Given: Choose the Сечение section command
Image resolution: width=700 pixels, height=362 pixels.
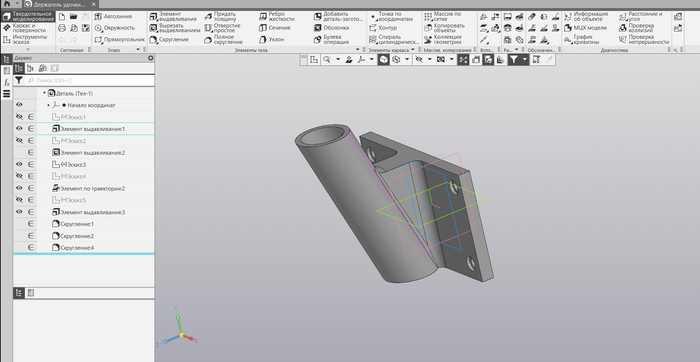Looking at the screenshot, I should click(x=275, y=28).
